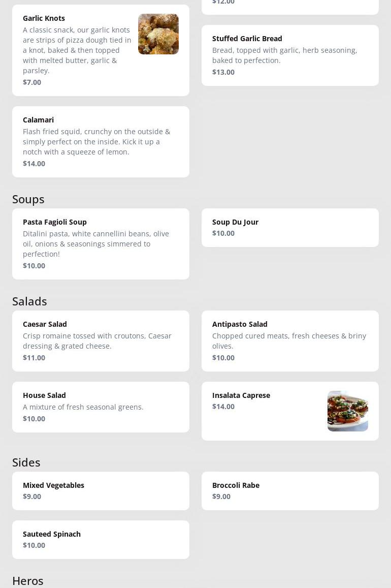Screen dimensions: 391x588
Task: Click the Garlic Knots food photo
Action: click(158, 34)
